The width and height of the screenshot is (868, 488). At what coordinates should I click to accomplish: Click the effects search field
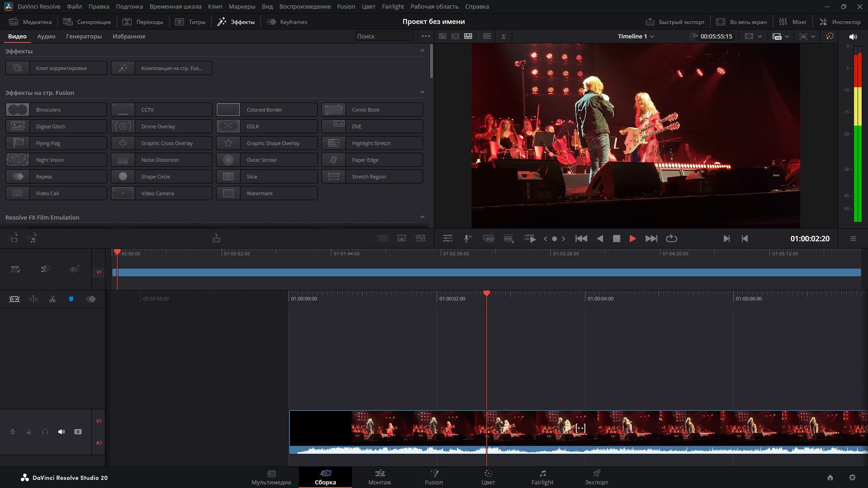pos(384,36)
